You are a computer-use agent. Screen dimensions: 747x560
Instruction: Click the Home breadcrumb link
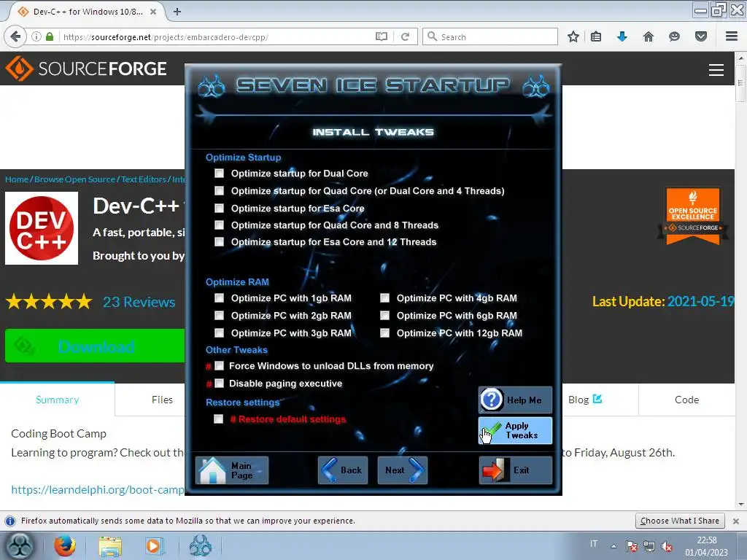(x=17, y=179)
